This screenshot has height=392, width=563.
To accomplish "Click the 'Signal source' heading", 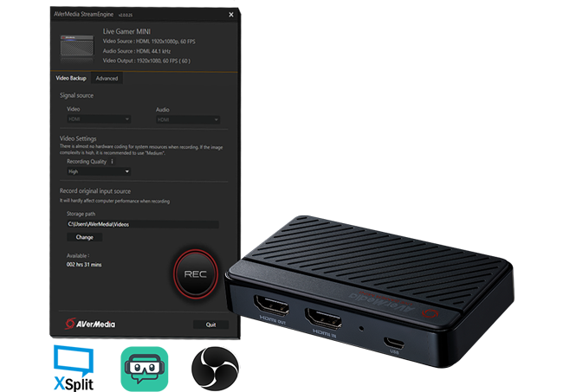I will (76, 95).
